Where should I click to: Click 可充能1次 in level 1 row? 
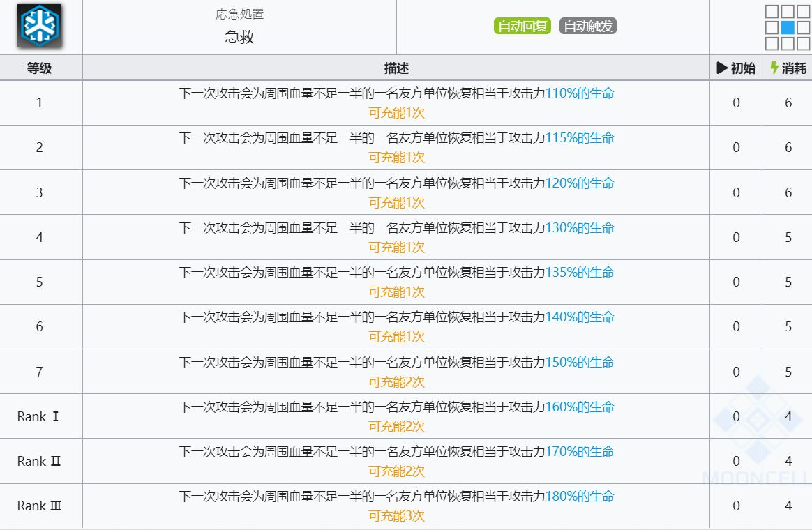click(x=396, y=113)
